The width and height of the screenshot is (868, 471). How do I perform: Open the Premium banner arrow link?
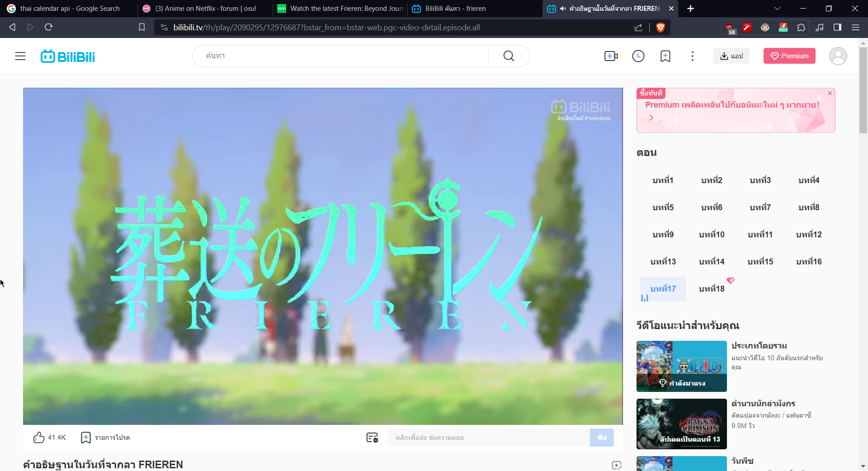pyautogui.click(x=651, y=118)
